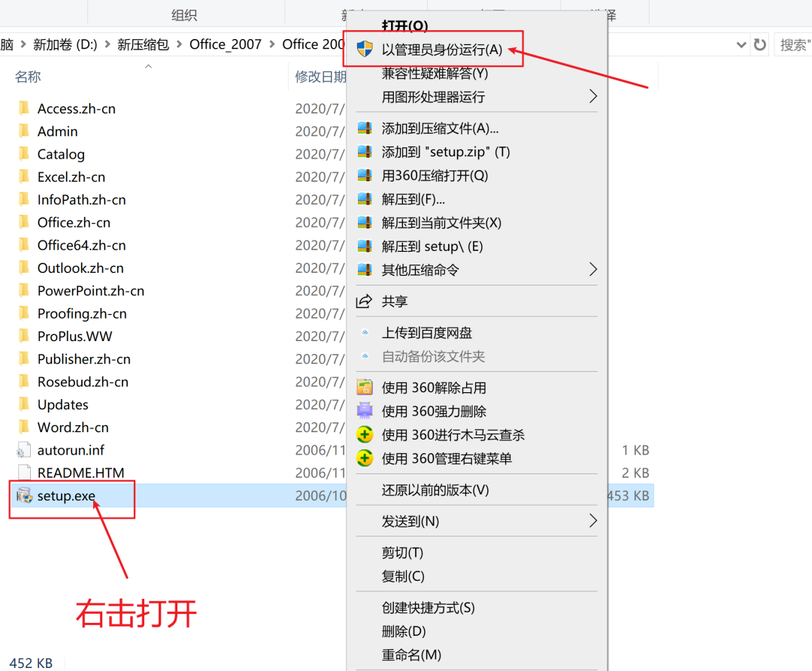Image resolution: width=812 pixels, height=671 pixels.
Task: Click the share icon beside 共享
Action: coord(365,301)
